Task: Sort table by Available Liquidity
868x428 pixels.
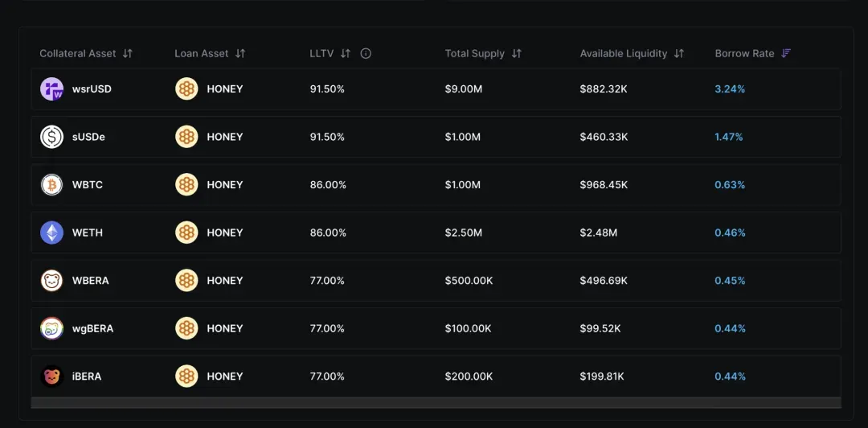Action: coord(679,54)
